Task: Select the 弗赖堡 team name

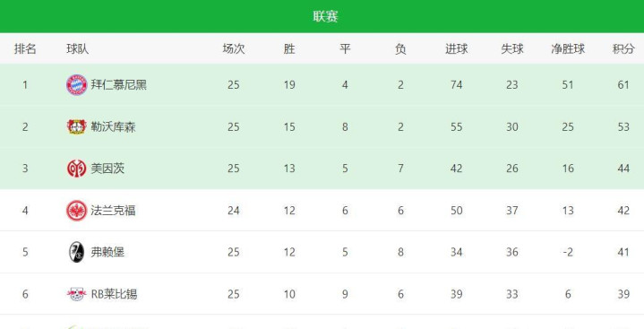Action: 107,252
